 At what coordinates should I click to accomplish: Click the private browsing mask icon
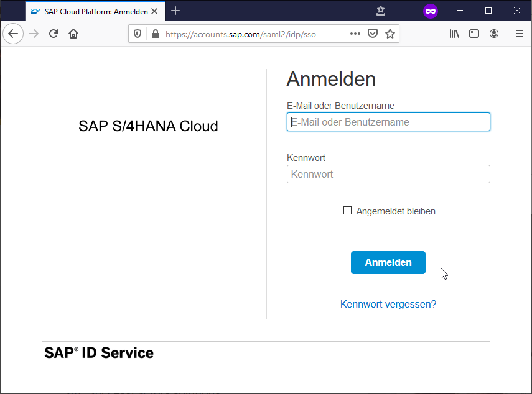click(x=431, y=11)
